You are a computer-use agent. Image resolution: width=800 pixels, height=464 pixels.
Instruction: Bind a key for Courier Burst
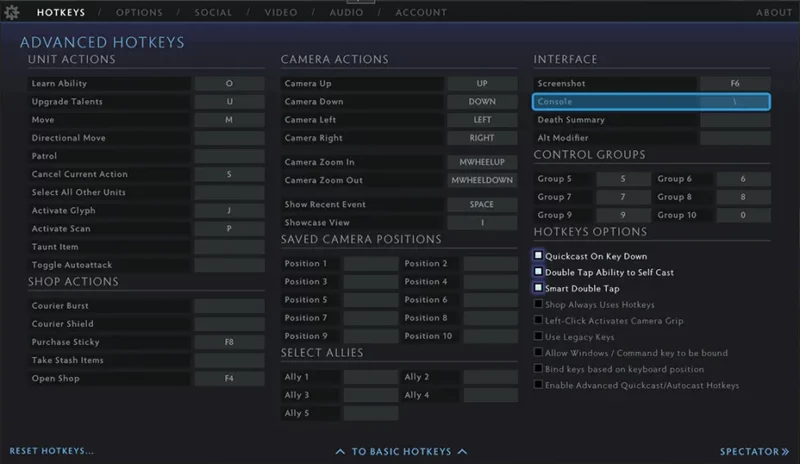(229, 306)
